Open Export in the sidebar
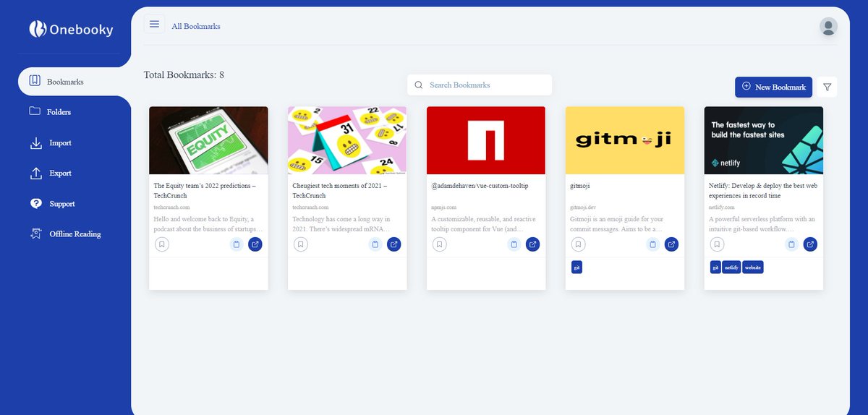 [51, 174]
